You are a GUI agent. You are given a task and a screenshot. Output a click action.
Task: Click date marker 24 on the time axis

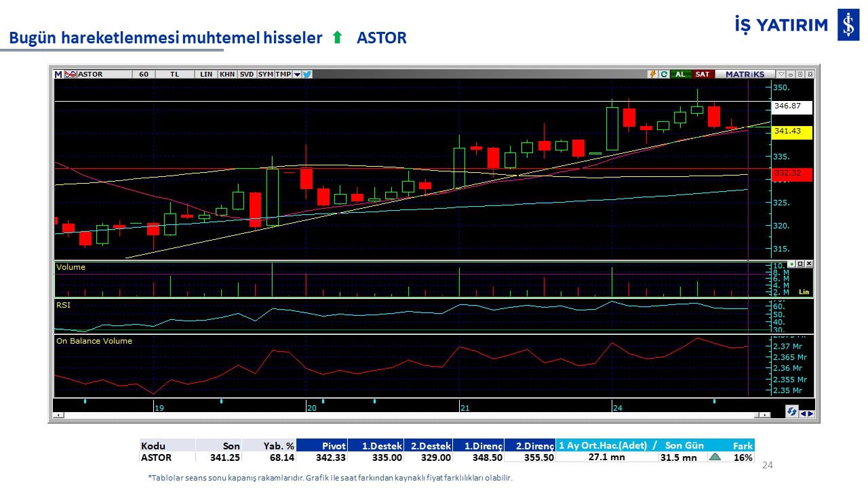[617, 408]
